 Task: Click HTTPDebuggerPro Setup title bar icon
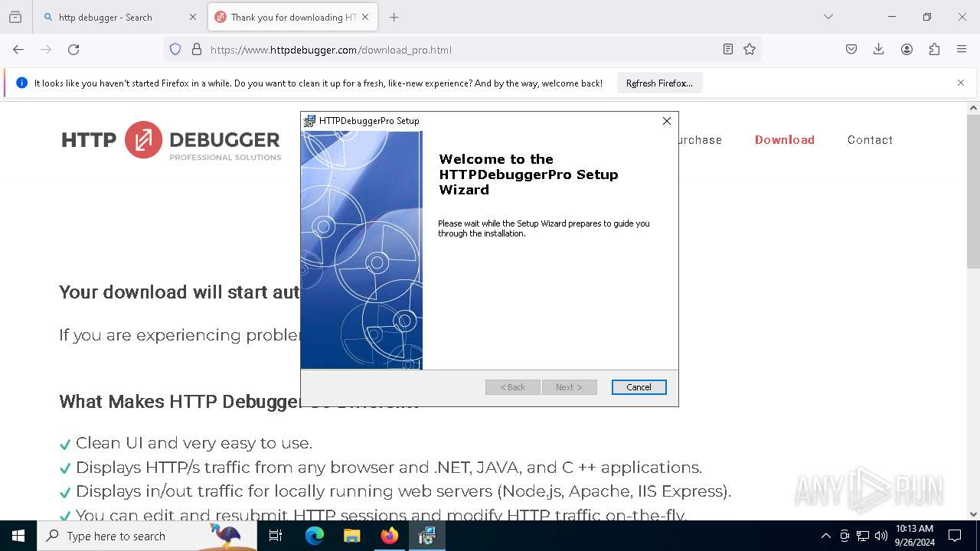[309, 121]
